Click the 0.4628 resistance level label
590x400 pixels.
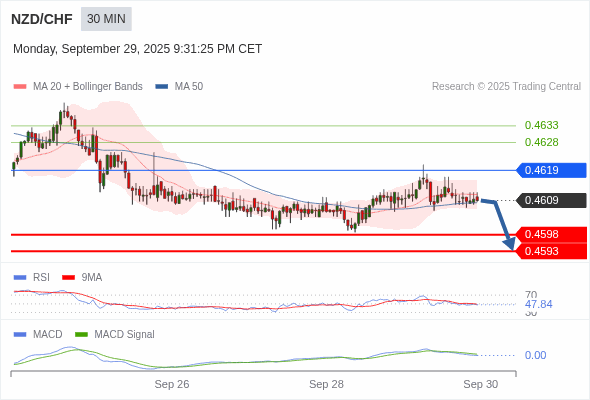click(541, 142)
